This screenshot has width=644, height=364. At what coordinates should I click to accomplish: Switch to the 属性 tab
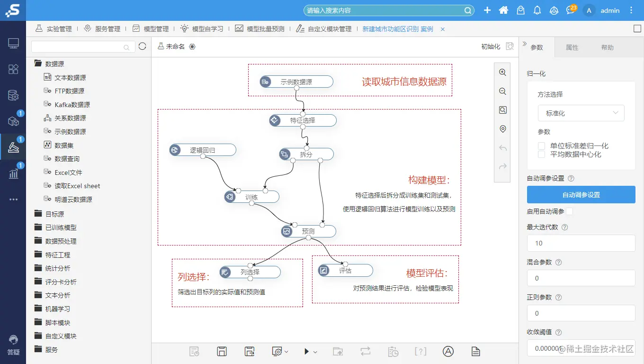[x=572, y=47]
